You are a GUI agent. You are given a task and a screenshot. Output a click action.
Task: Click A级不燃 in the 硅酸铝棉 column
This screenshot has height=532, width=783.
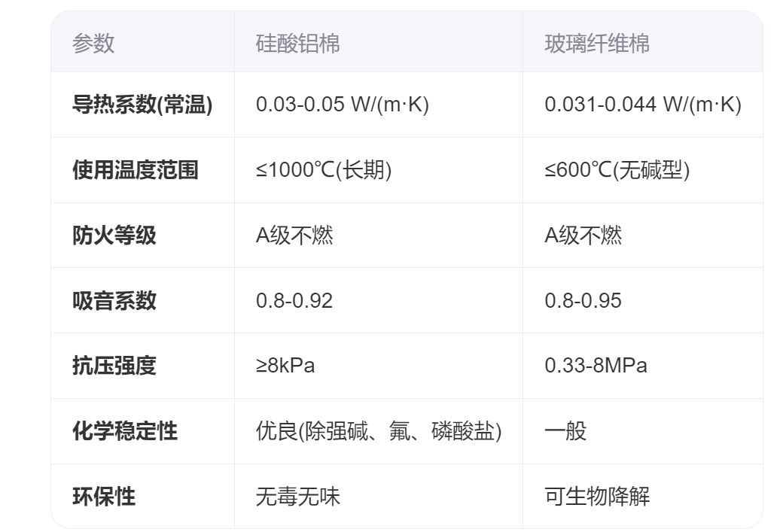click(x=294, y=236)
